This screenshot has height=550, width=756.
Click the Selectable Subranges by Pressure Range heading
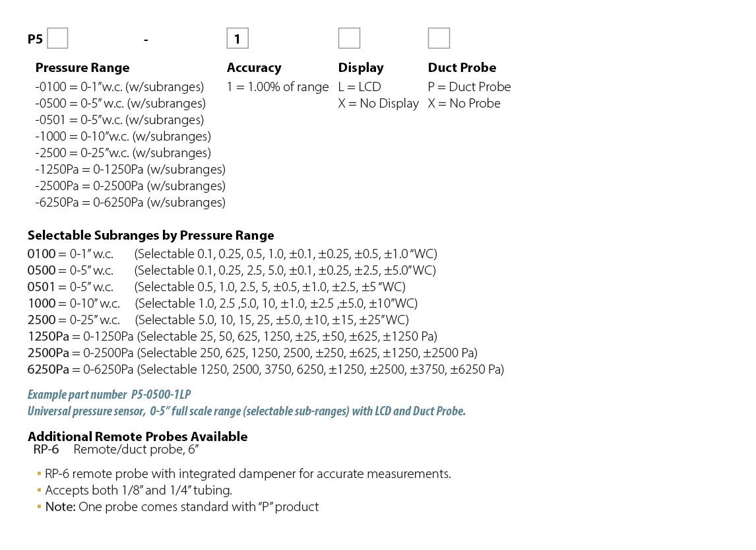(150, 236)
